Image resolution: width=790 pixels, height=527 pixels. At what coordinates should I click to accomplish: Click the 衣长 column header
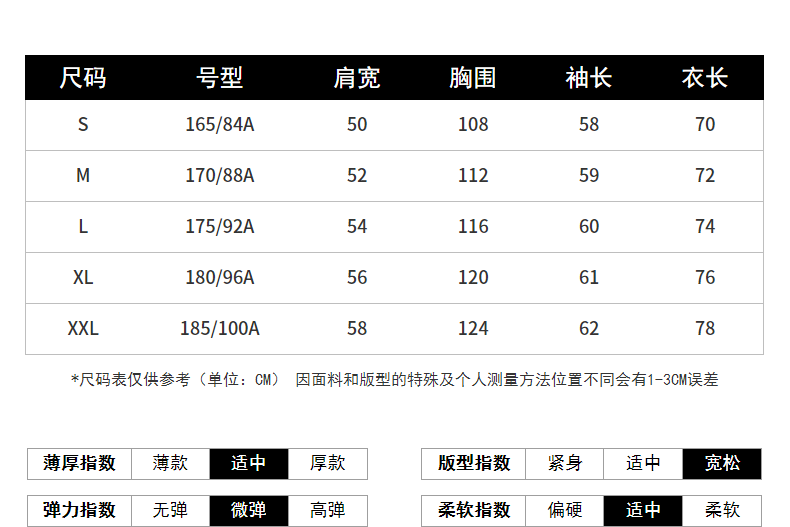(705, 78)
